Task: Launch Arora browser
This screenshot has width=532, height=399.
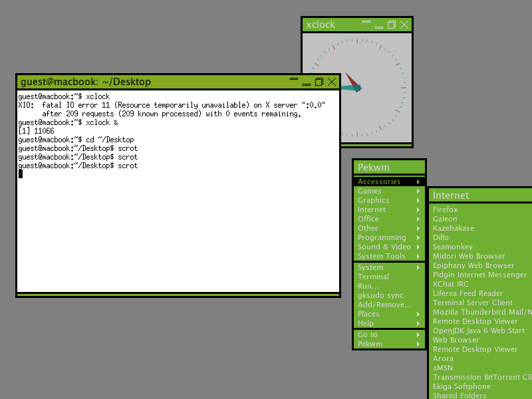Action: [x=480, y=359]
